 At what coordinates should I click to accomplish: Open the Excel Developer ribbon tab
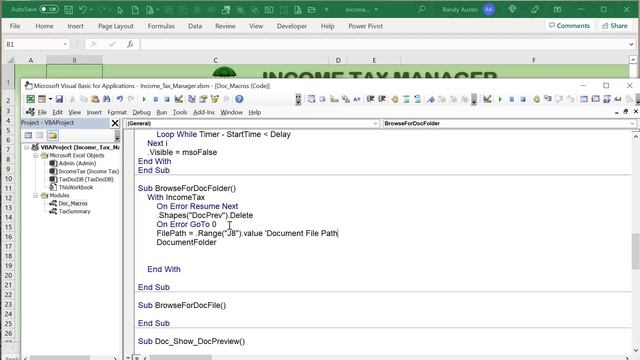point(291,26)
